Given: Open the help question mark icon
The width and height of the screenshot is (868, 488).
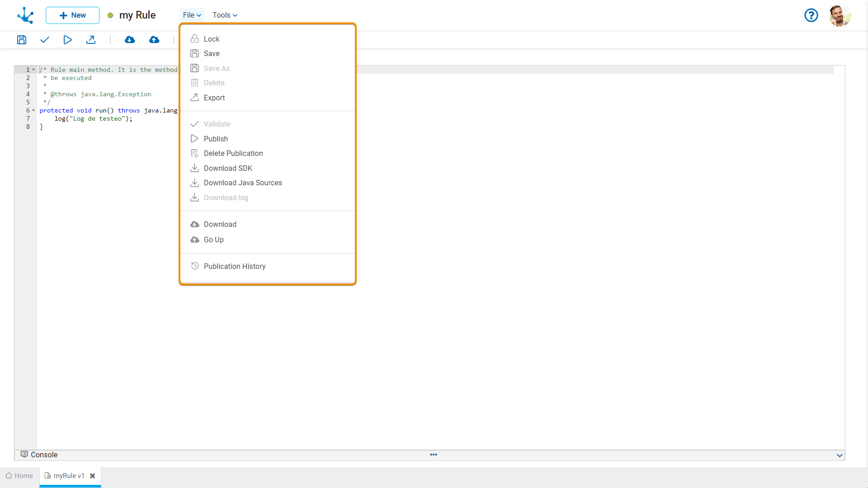Looking at the screenshot, I should pos(811,15).
